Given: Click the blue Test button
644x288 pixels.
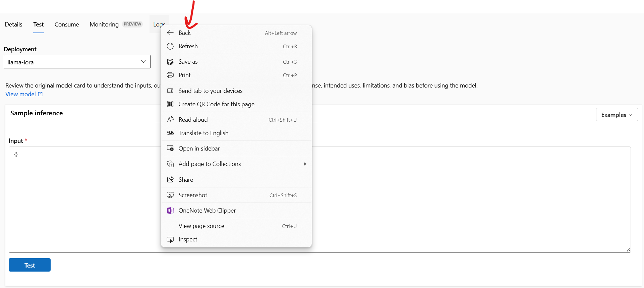Looking at the screenshot, I should click(x=30, y=265).
